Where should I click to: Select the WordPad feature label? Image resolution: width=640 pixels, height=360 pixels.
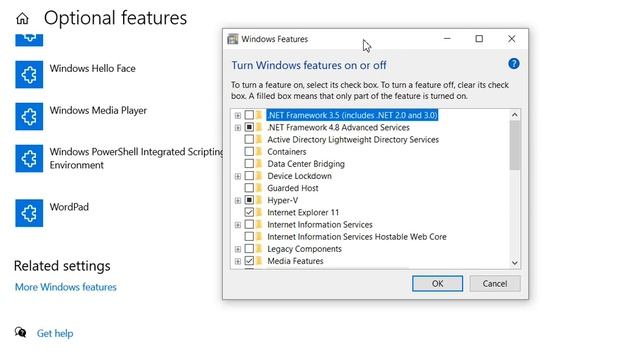[x=69, y=207]
